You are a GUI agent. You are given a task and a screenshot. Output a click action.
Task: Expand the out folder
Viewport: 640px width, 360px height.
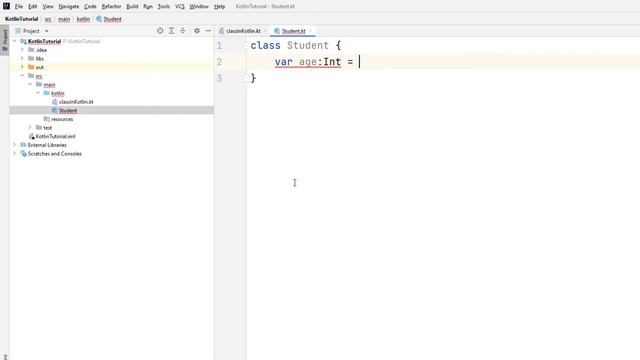point(22,67)
